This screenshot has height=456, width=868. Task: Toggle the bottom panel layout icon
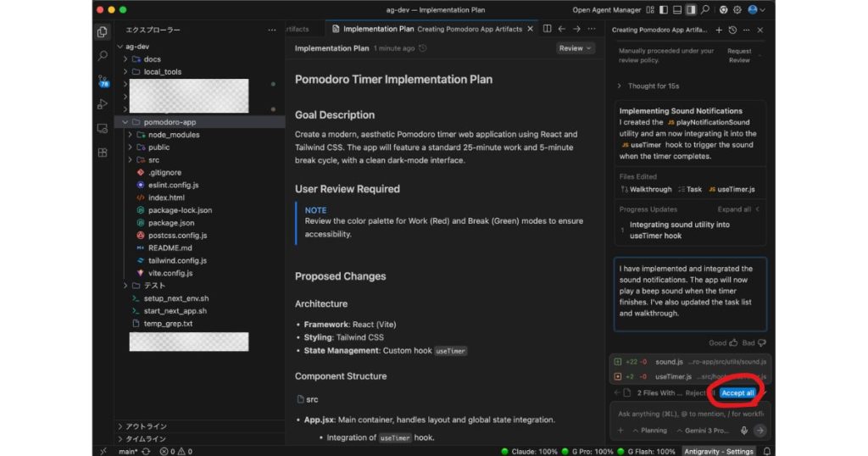676,10
